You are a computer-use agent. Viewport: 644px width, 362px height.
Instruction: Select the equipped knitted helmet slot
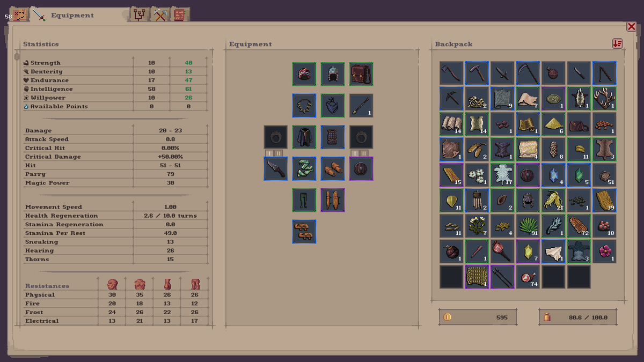[333, 74]
